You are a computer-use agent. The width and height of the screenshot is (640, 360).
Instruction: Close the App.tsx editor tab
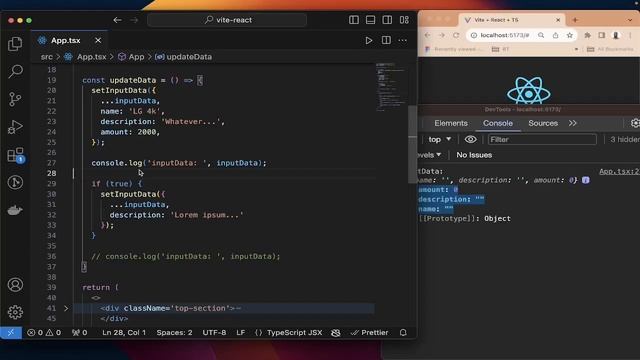tap(98, 40)
